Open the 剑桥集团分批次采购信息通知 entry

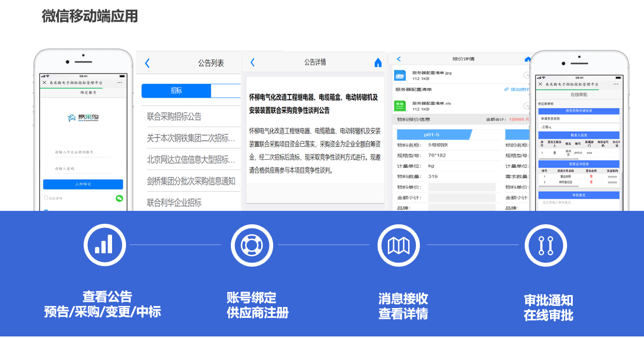click(x=191, y=181)
